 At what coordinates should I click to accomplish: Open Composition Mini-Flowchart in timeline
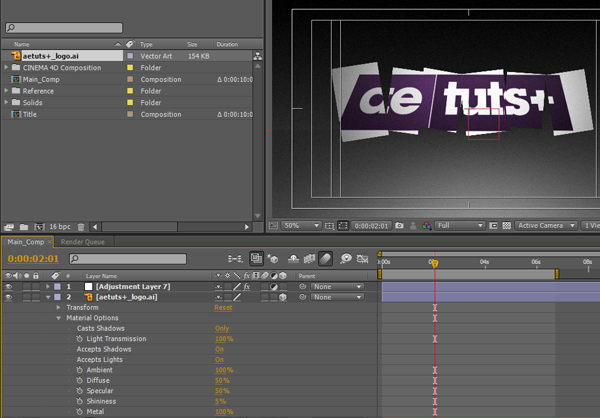coord(235,259)
